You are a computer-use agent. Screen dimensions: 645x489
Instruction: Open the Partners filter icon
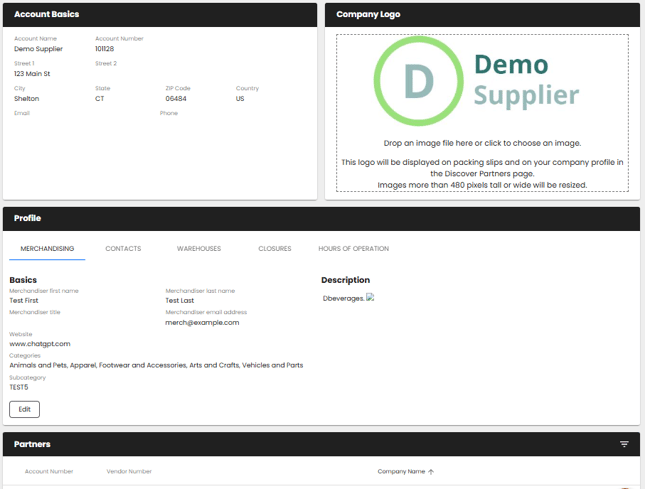coord(624,444)
